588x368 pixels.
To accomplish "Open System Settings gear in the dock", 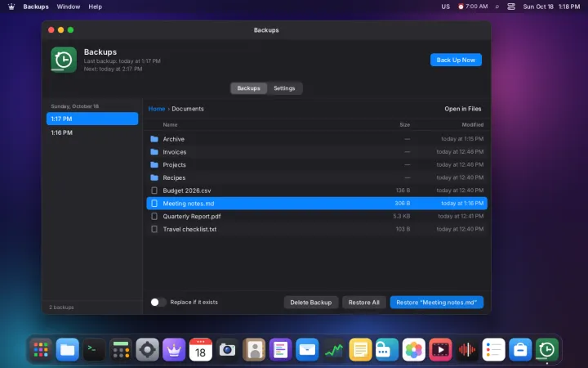I will (x=147, y=350).
